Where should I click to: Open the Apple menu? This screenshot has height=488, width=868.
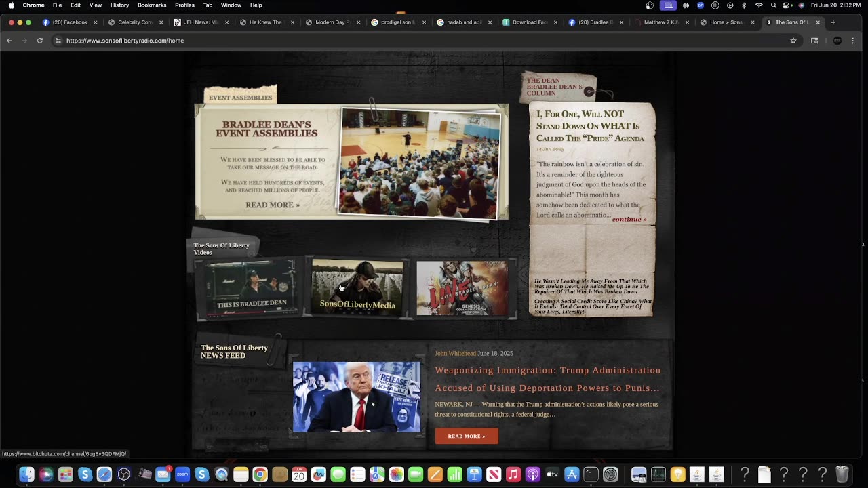point(11,5)
